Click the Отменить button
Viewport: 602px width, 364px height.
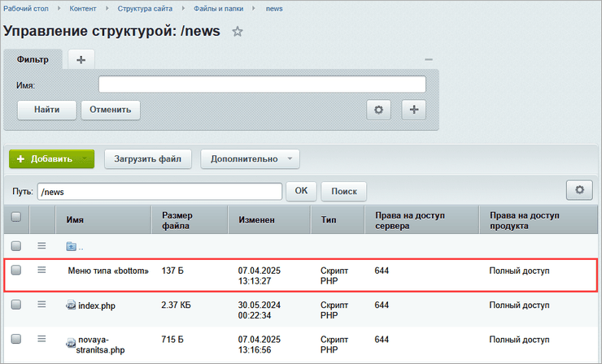(111, 110)
